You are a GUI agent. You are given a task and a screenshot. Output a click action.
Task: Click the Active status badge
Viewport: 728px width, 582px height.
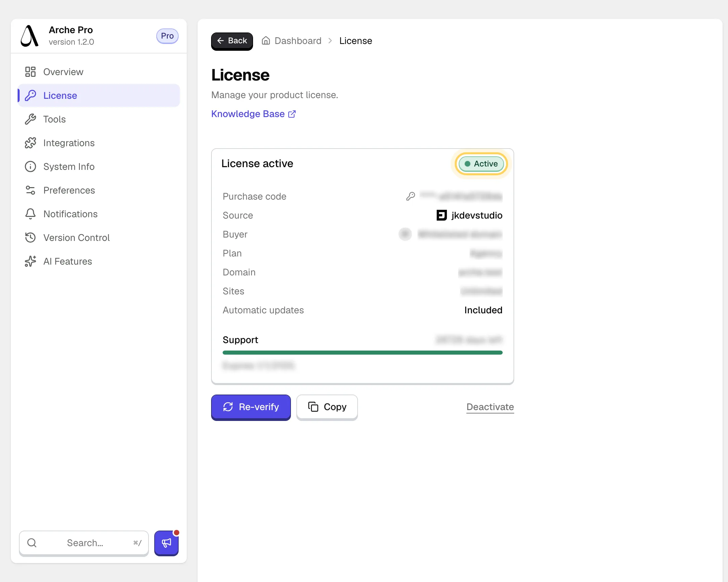[x=481, y=164]
